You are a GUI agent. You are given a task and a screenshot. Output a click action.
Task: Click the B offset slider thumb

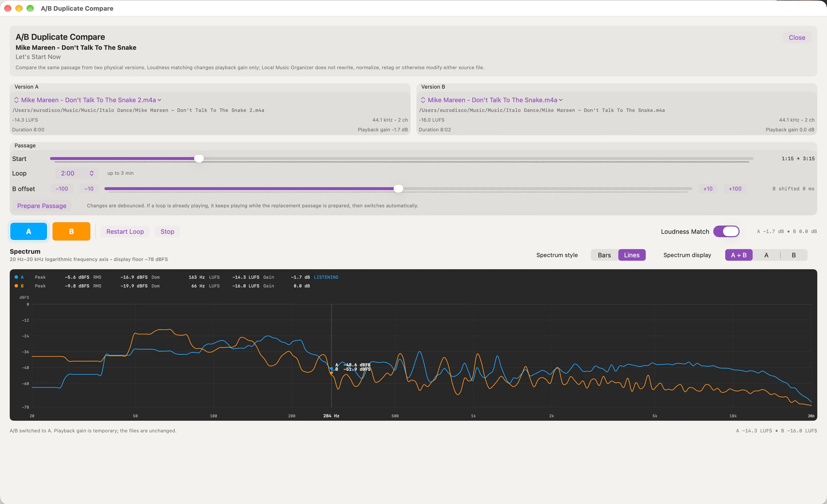coord(398,189)
